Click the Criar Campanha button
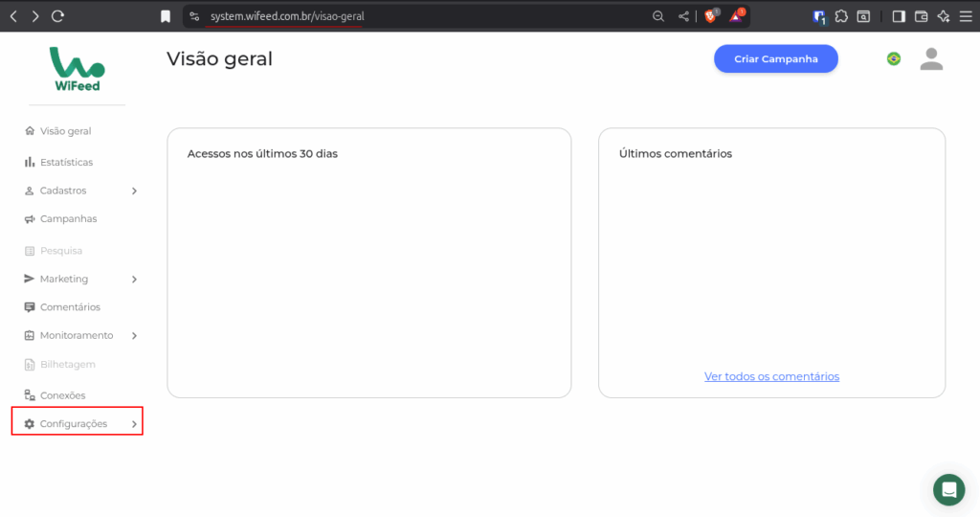 coord(775,59)
